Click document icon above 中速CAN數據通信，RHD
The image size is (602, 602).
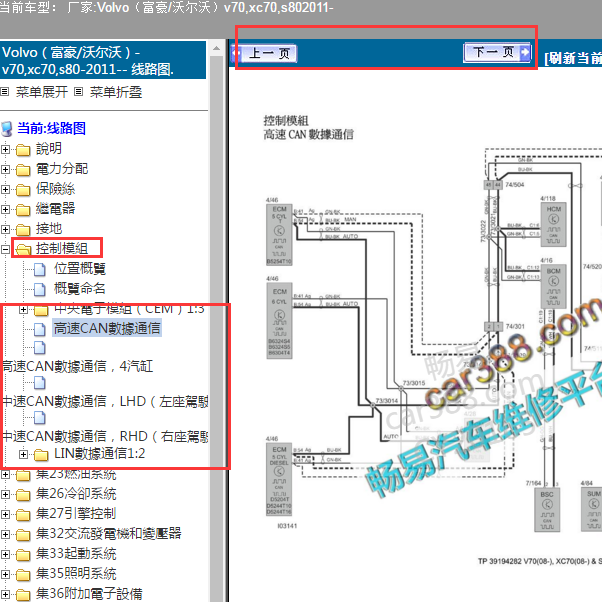click(40, 418)
